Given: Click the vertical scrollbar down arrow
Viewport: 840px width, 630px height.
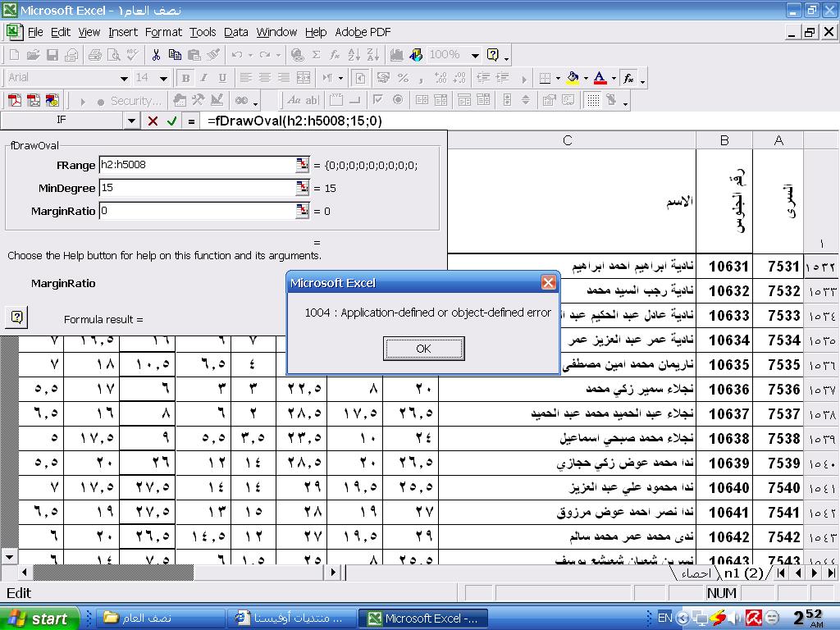Looking at the screenshot, I should [9, 557].
